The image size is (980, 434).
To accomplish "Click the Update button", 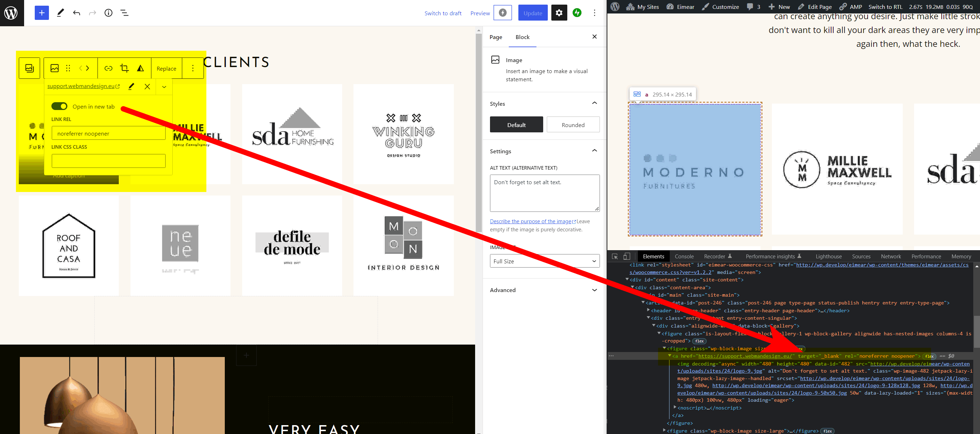I will pos(532,13).
